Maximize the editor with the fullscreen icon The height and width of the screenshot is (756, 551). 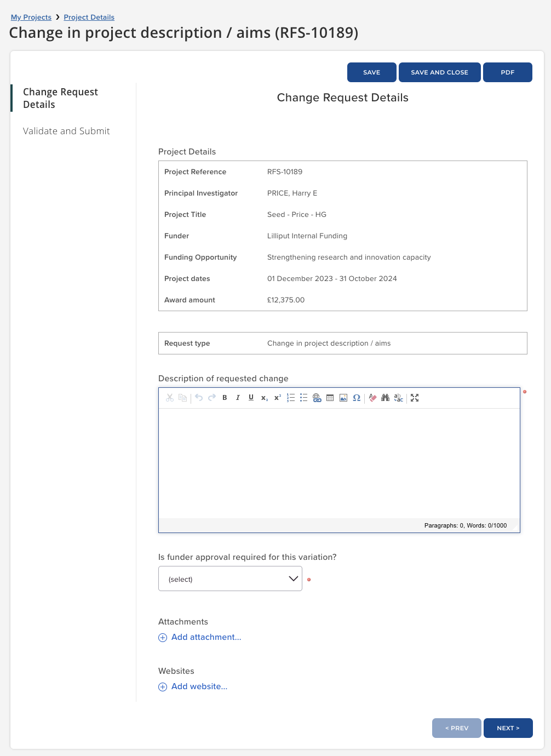(415, 398)
